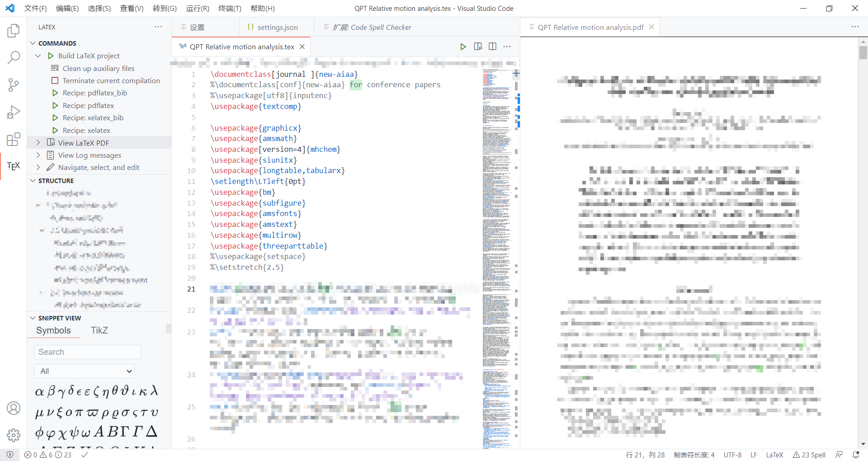Open the Manage gear icon
Viewport: 868px width, 461px height.
(13, 435)
